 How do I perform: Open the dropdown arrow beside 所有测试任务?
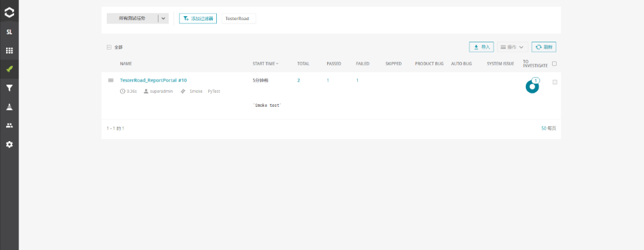point(163,19)
